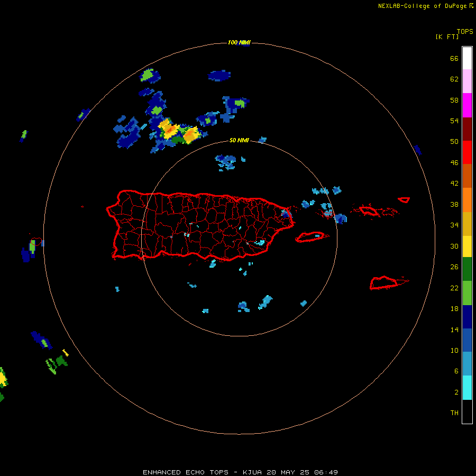Select the dark orange legend swatch

click(467, 176)
